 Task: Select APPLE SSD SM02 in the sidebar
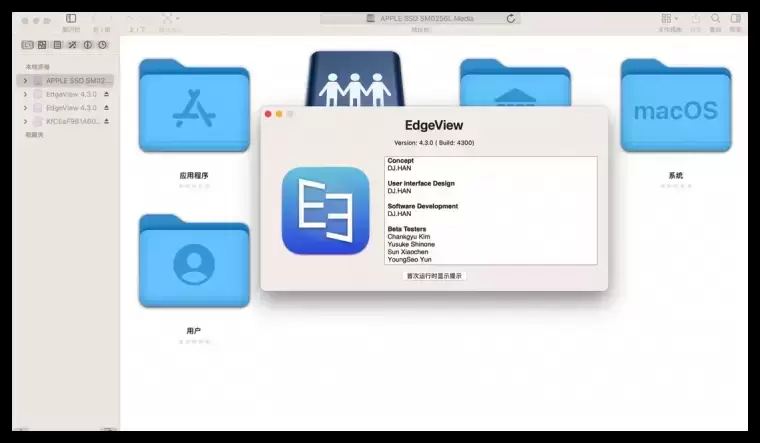(x=65, y=80)
